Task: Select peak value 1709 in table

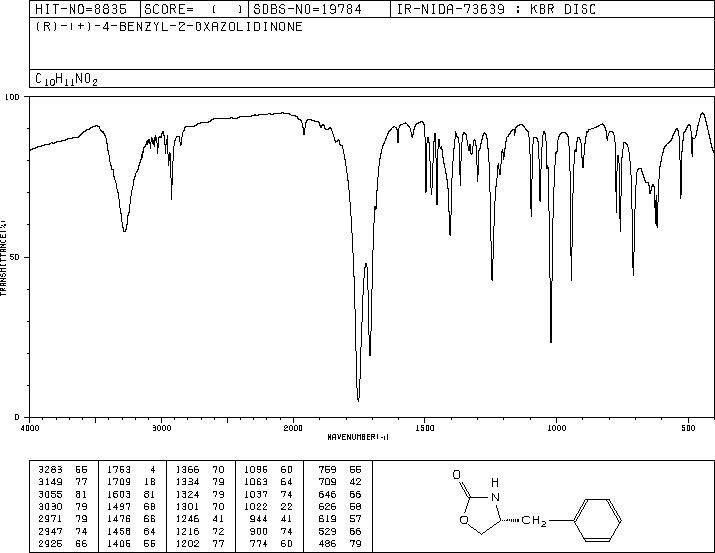Action: (x=119, y=481)
